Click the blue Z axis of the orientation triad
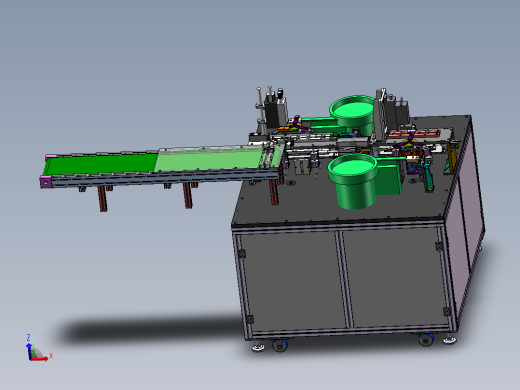520x390 pixels. [29, 351]
